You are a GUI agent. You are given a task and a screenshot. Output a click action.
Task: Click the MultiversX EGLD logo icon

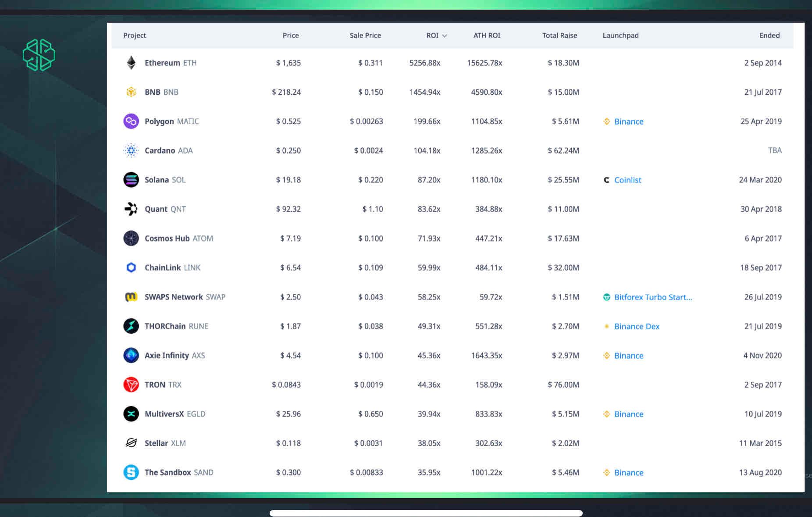131,414
